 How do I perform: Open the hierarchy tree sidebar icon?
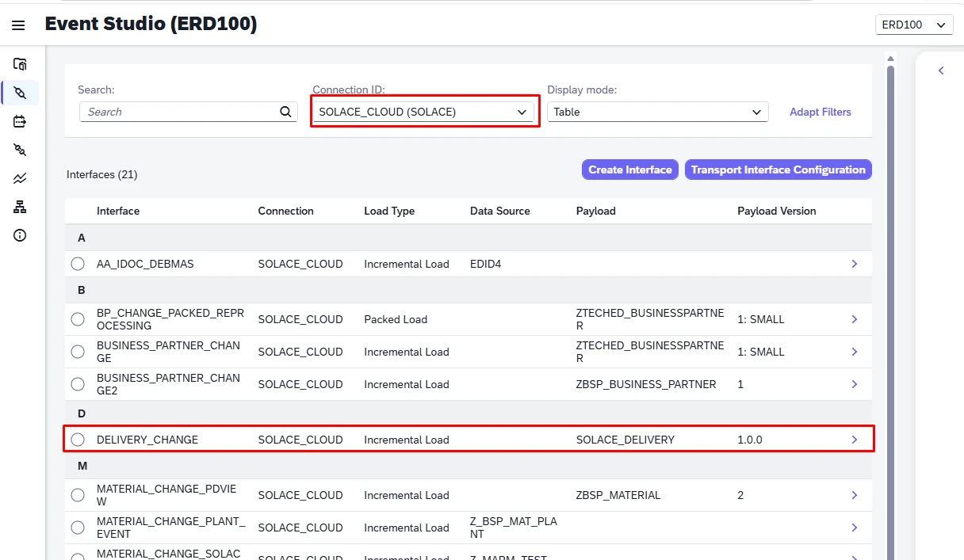point(20,207)
